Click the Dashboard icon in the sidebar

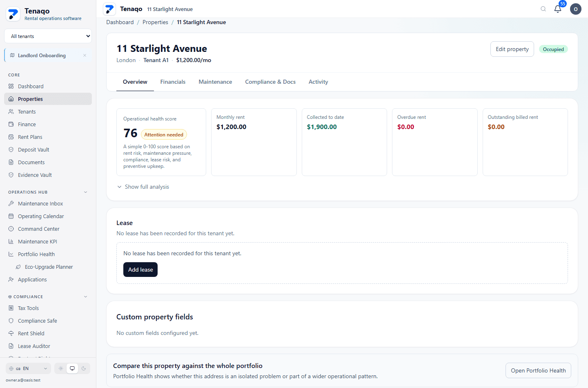[11, 86]
